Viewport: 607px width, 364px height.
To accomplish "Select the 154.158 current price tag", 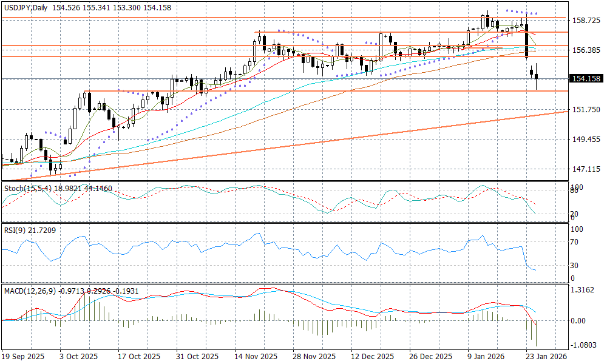I will 586,78.
